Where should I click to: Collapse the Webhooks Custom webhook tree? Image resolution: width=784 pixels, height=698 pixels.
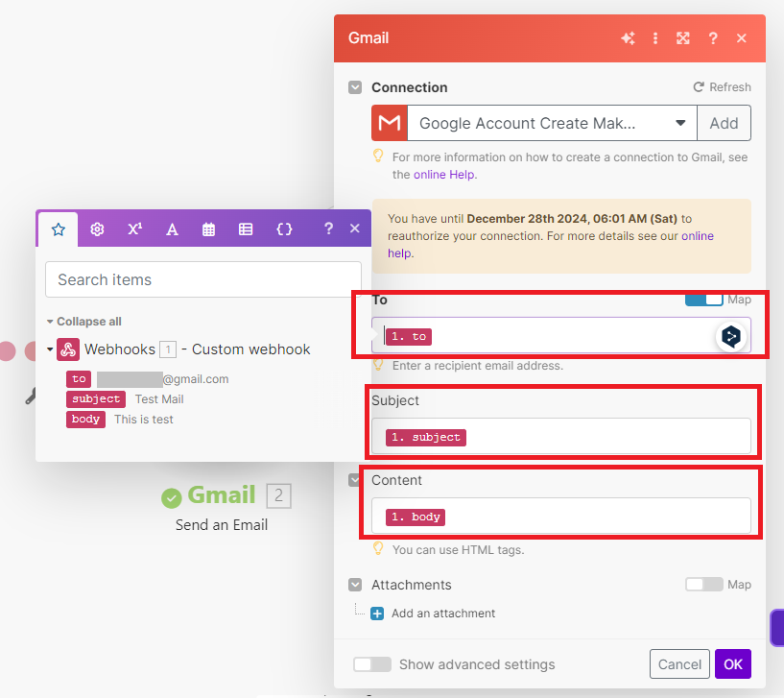50,349
